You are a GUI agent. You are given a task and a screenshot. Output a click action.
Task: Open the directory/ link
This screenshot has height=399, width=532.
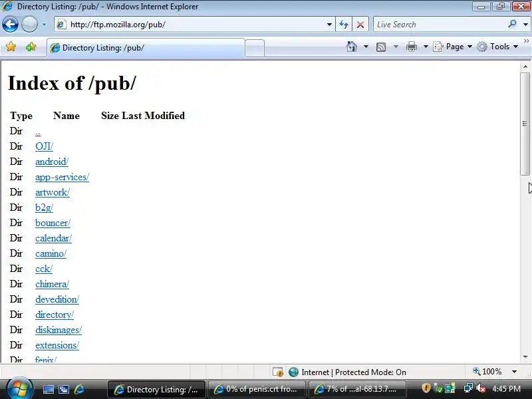pos(55,315)
